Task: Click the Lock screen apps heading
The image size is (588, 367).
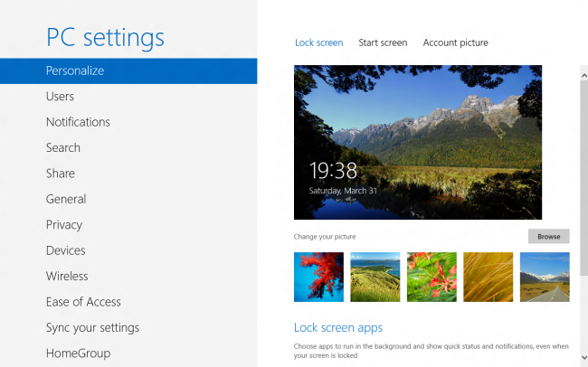Action: (338, 327)
